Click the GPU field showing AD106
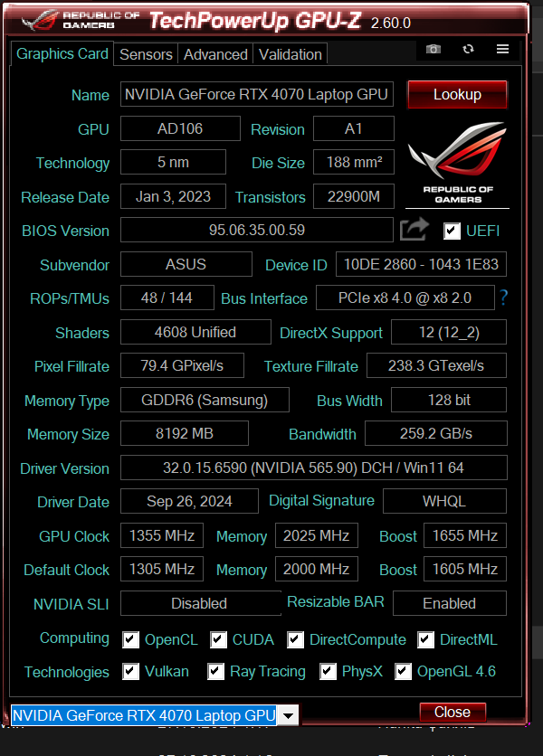543x756 pixels. click(180, 128)
